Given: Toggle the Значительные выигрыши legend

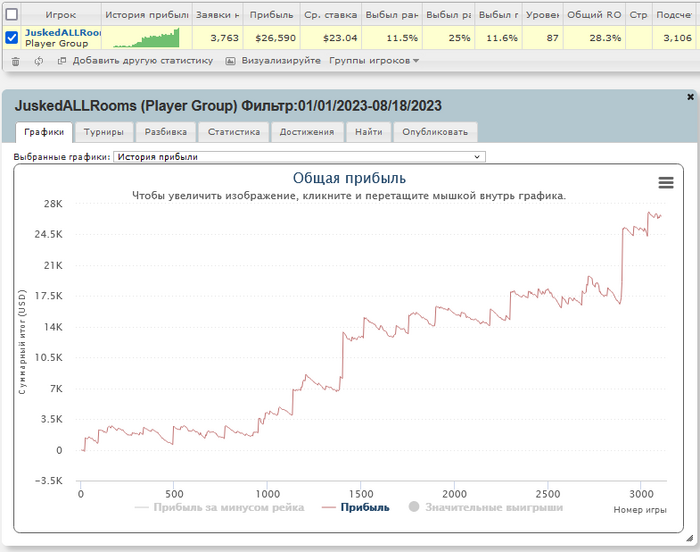Looking at the screenshot, I should [x=486, y=507].
